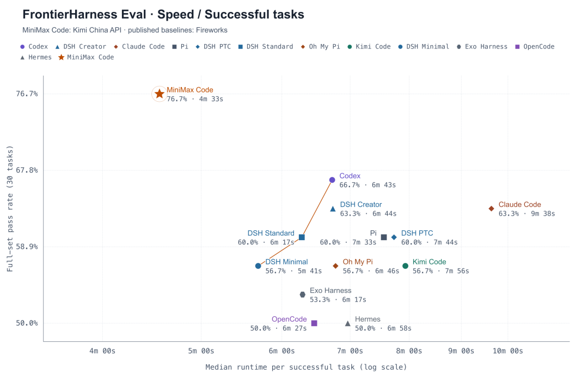Select the Exo Harness hexagon marker
The width and height of the screenshot is (588, 392).
302,295
